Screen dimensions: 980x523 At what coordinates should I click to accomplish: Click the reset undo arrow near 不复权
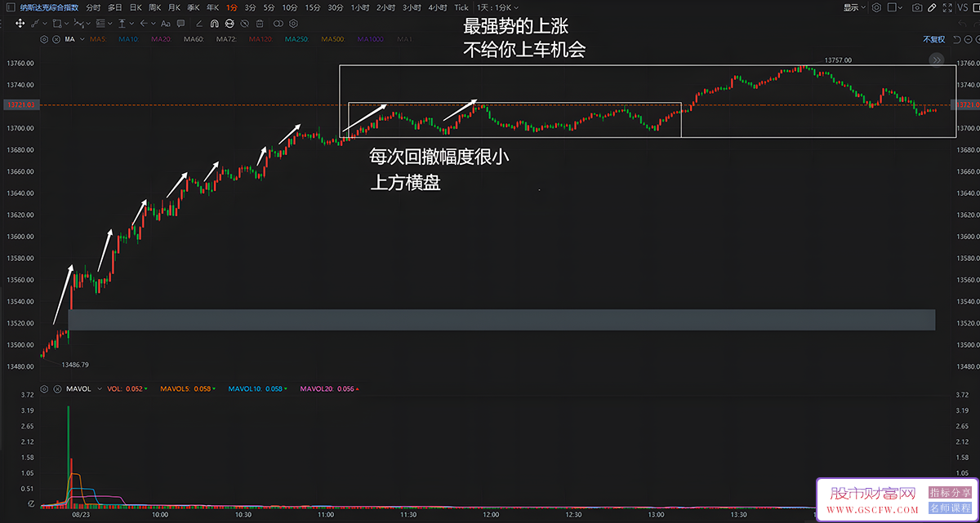(956, 39)
